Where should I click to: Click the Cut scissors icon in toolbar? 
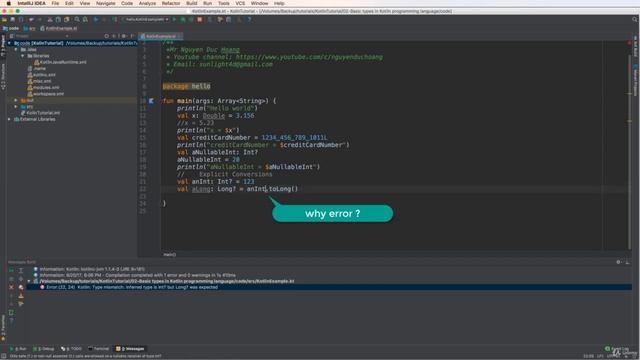(50, 19)
